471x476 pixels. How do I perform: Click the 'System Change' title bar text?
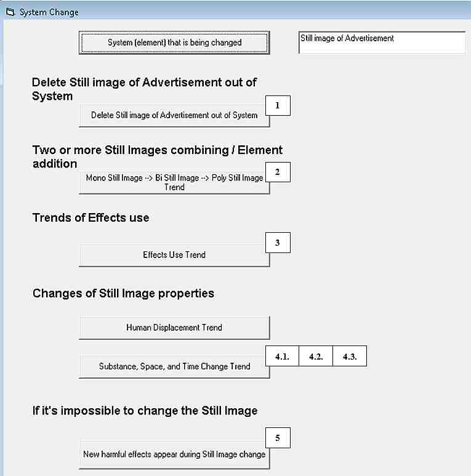(49, 12)
